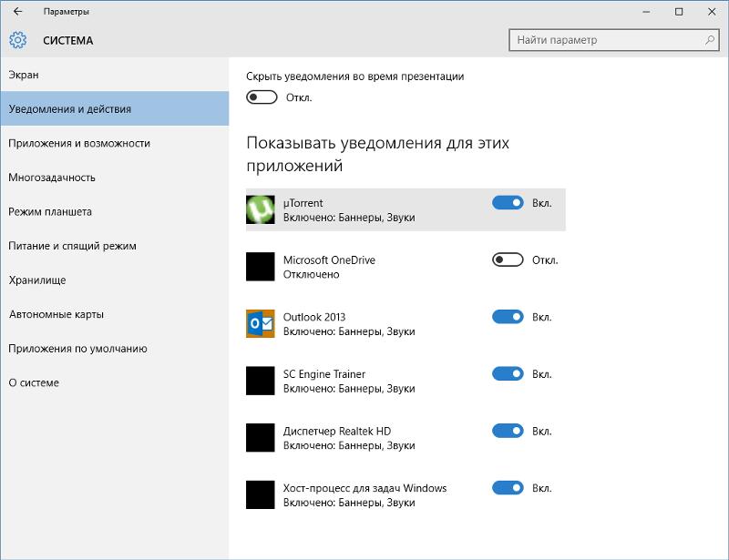Viewport: 729px width, 560px height.
Task: Turn off µTorrent notifications
Action: coord(508,203)
